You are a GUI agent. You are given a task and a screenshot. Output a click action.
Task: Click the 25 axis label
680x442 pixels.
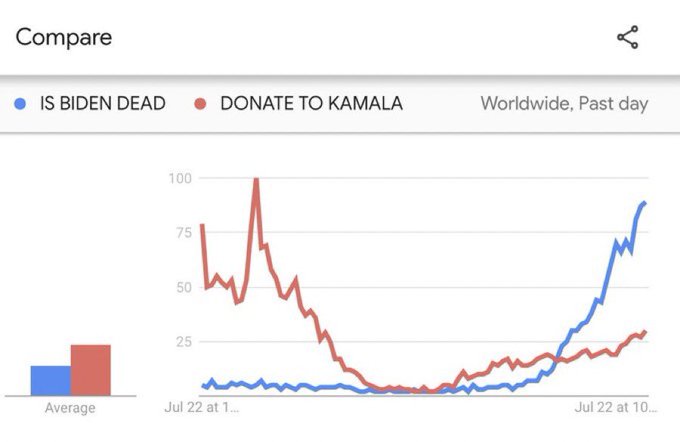(x=183, y=342)
